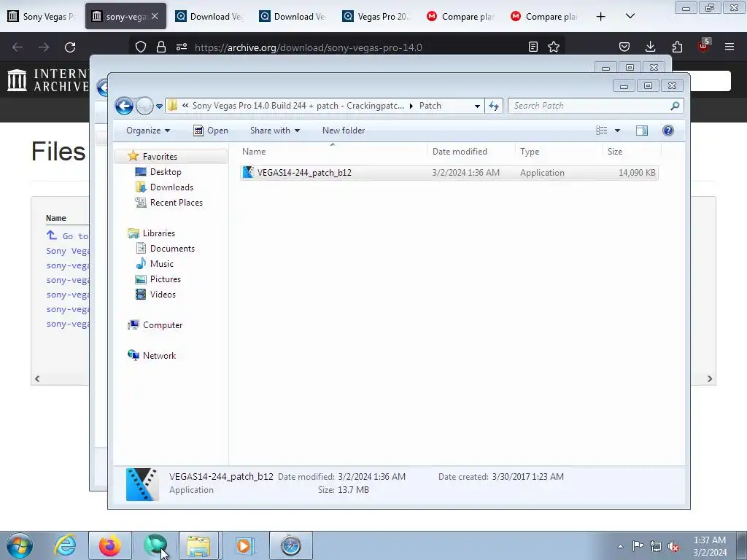Click the Sony Vegas Pro 14.0 Build breadcrumb
The width and height of the screenshot is (747, 560).
tap(298, 106)
